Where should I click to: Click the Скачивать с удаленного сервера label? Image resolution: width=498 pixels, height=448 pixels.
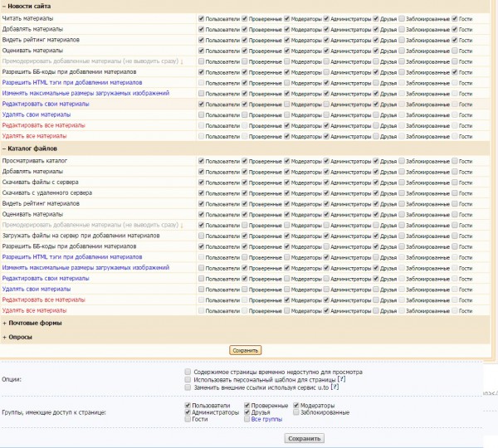tap(47, 192)
